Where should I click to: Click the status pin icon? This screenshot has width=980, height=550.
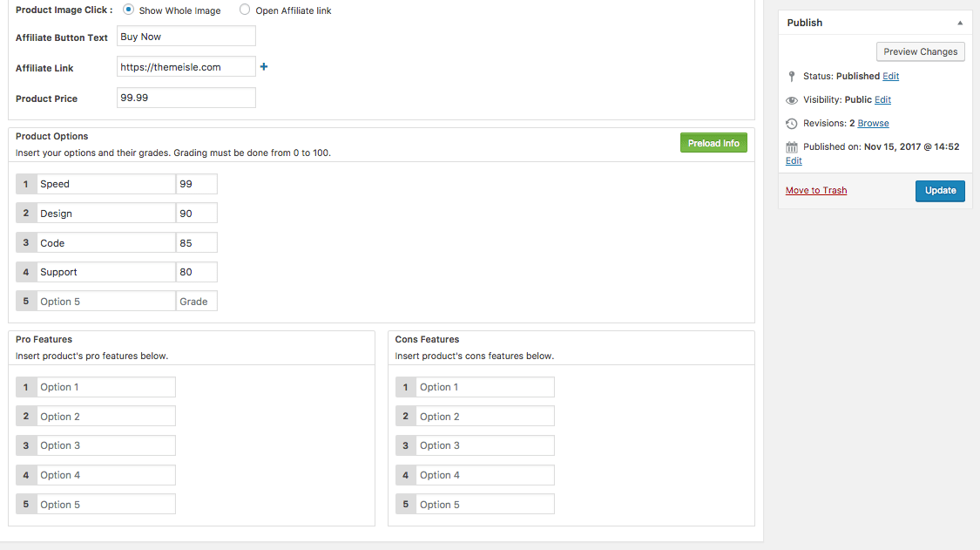point(791,77)
